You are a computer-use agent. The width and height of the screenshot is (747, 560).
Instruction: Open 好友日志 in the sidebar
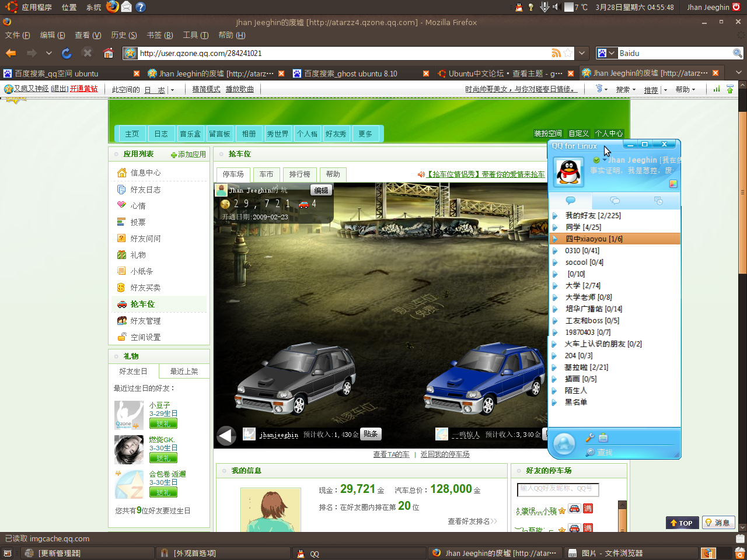click(x=145, y=190)
